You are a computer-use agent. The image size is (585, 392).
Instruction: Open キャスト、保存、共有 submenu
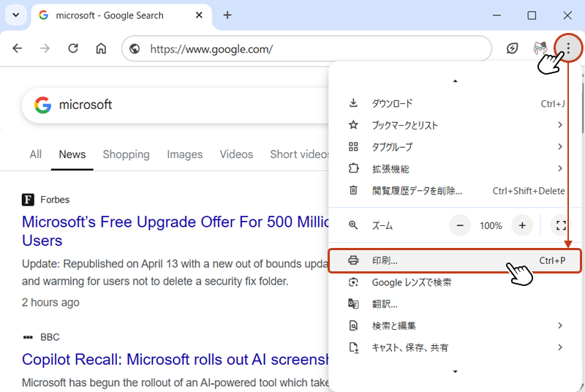[455, 347]
